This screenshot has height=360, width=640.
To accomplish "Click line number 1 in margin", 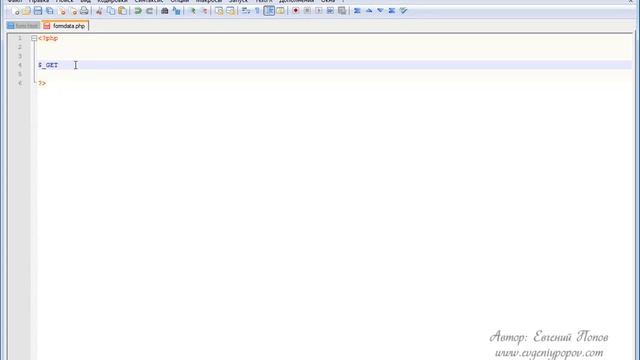I will [x=20, y=38].
